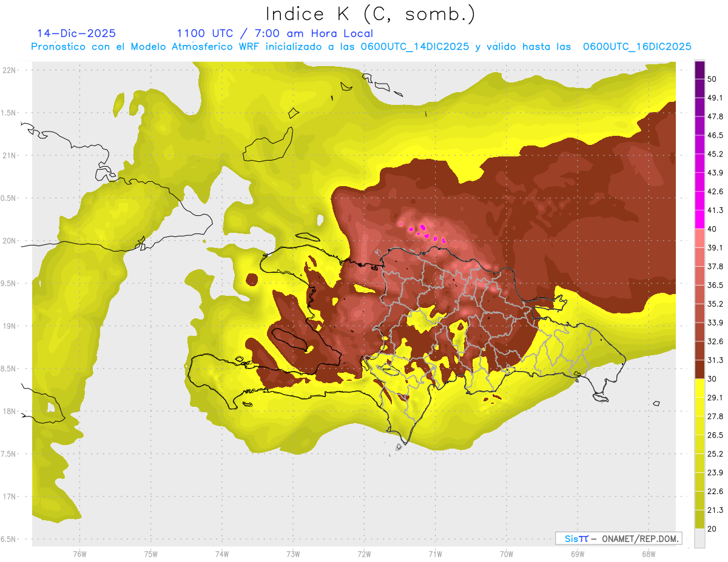Click the 73W longitude label

(x=293, y=554)
